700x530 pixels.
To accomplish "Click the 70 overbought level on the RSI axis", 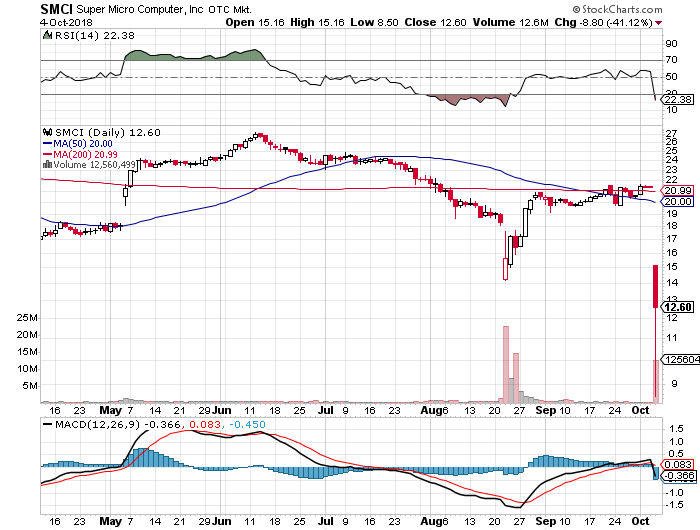I will tap(671, 59).
